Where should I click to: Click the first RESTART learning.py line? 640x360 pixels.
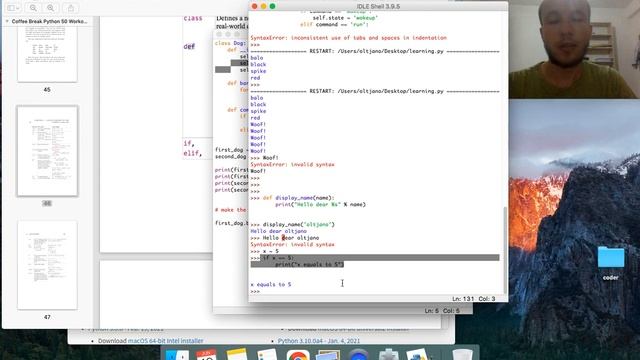[375, 51]
